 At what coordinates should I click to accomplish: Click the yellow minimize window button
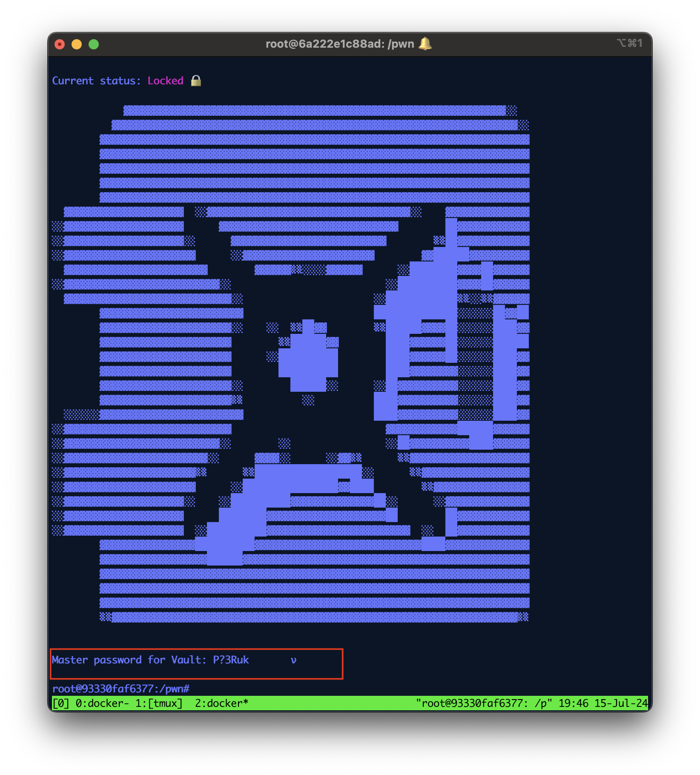77,44
